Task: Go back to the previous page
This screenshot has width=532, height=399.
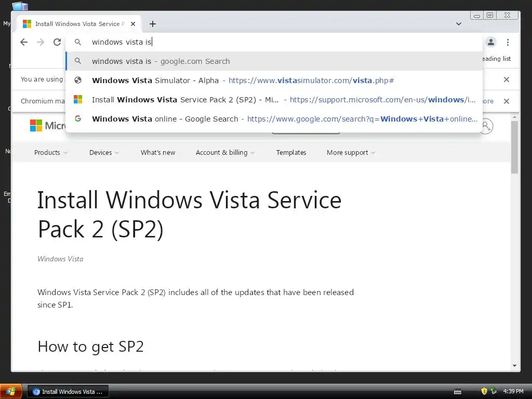Action: click(24, 42)
